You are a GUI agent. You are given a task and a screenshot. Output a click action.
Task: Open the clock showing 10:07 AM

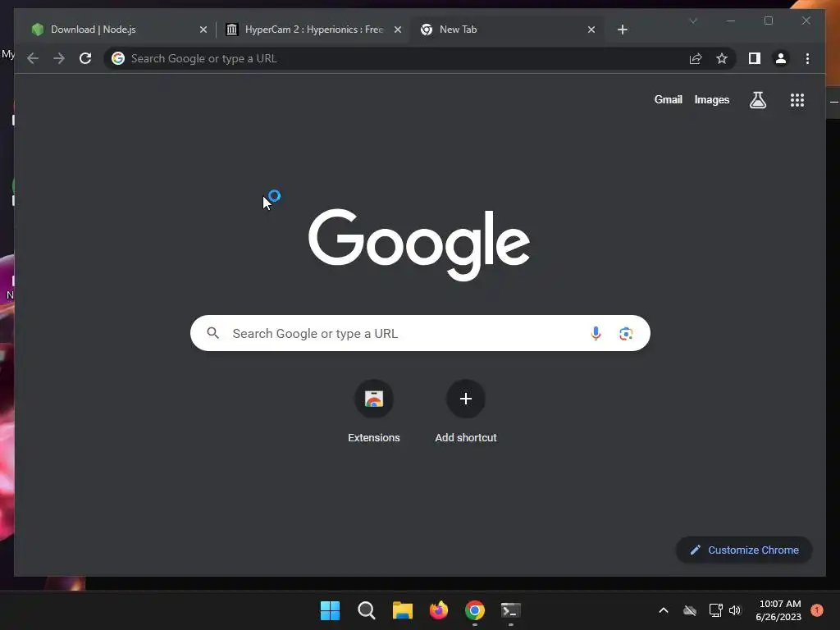point(778,610)
